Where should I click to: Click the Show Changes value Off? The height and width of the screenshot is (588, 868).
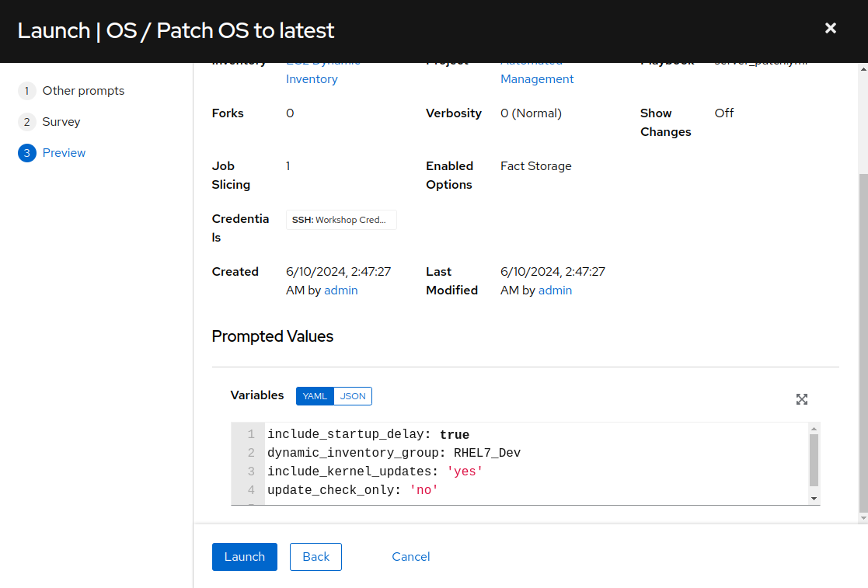724,113
